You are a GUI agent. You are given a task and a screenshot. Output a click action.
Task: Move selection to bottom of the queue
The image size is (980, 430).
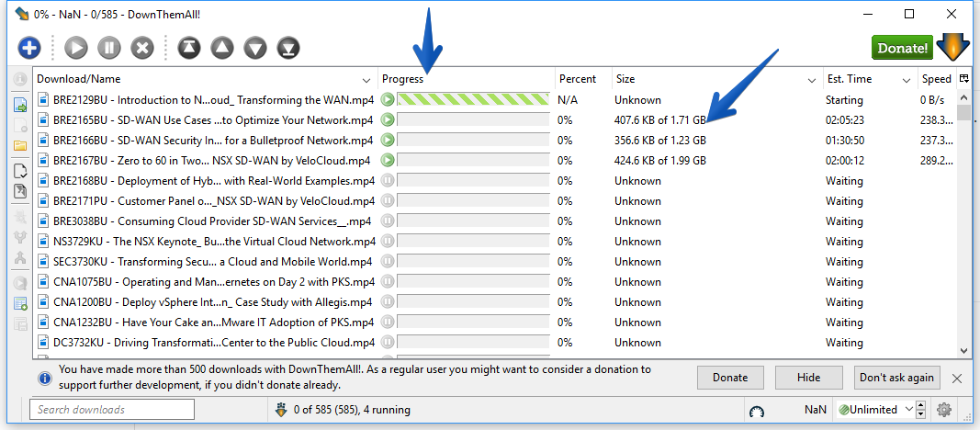click(x=288, y=48)
